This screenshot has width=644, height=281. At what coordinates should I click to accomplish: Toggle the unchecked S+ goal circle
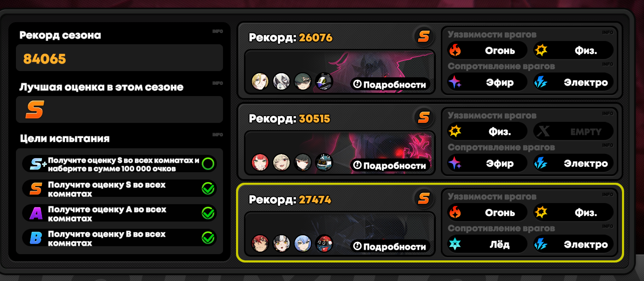208,164
